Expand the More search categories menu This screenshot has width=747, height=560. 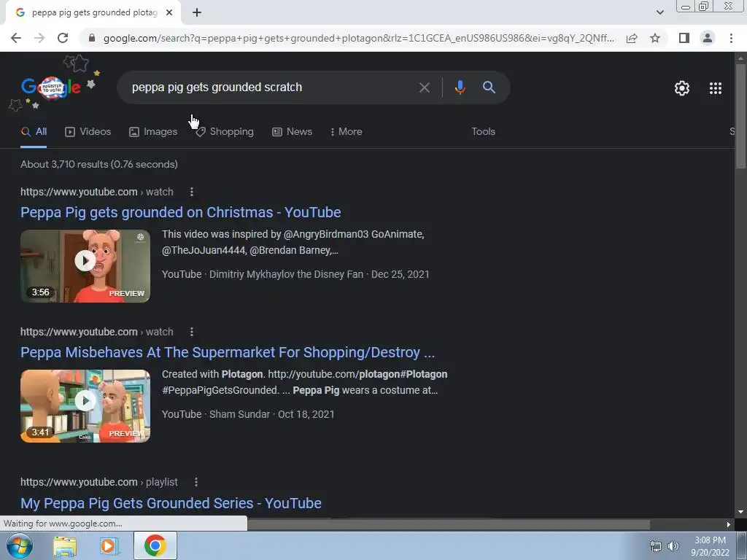point(347,132)
